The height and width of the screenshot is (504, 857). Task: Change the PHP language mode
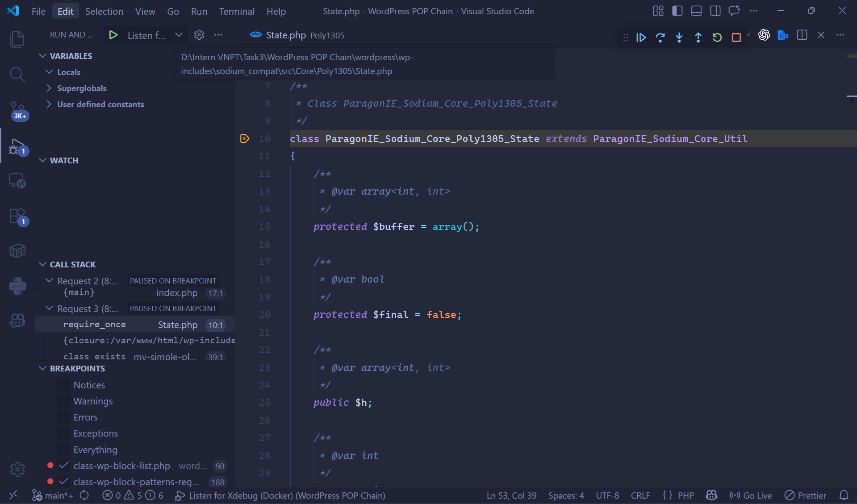point(686,496)
